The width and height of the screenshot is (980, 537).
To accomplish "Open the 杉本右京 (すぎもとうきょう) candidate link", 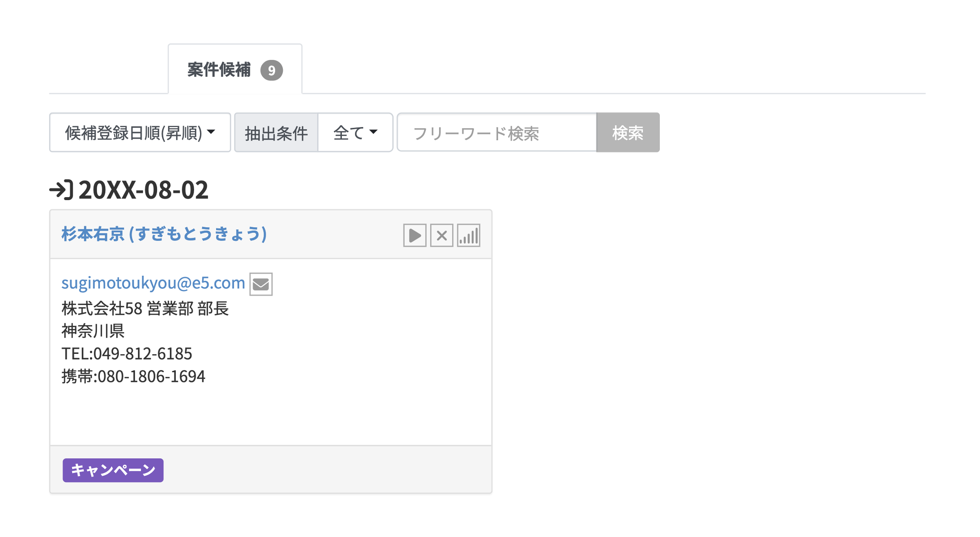I will (164, 234).
